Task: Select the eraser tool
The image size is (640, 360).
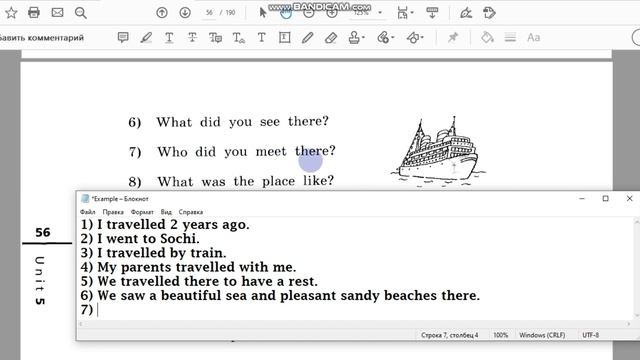Action: point(331,38)
